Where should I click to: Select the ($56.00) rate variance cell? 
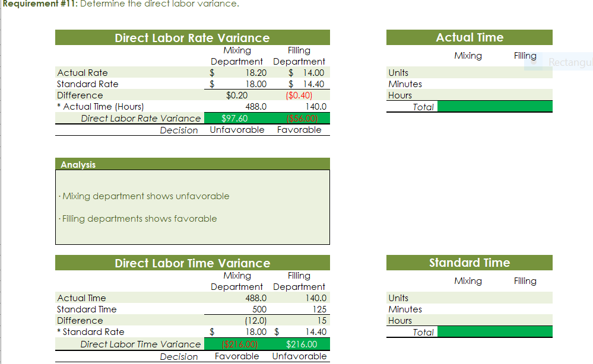coord(300,118)
